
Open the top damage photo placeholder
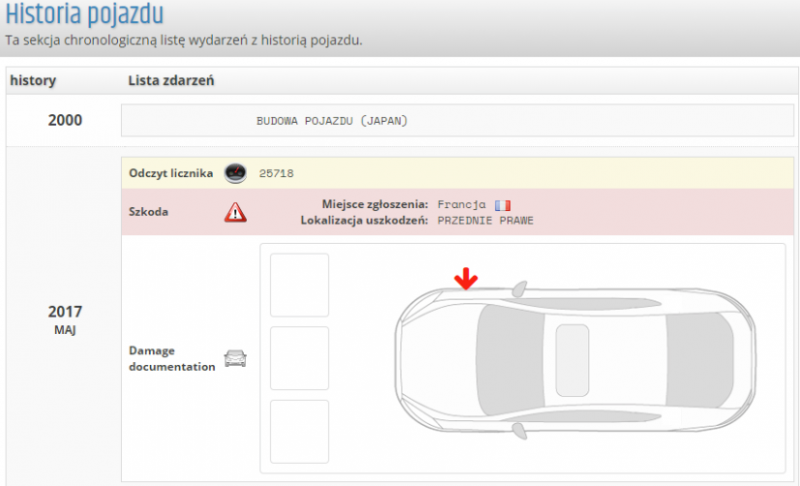(x=299, y=285)
